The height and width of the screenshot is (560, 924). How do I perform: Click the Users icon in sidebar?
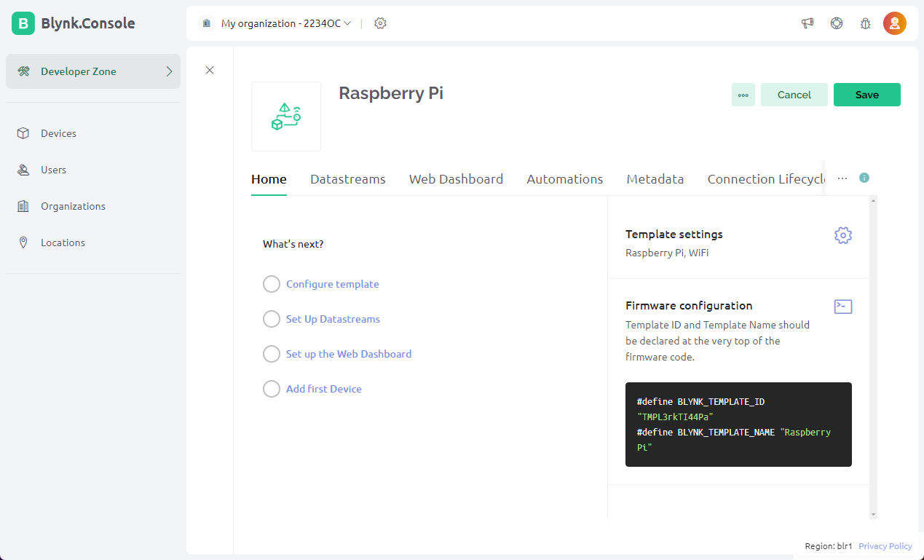coord(23,170)
